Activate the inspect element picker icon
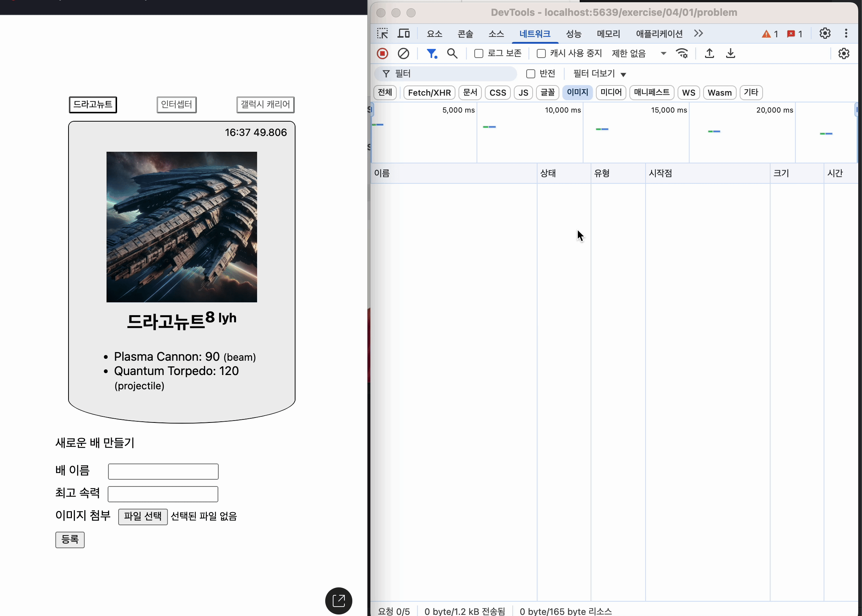This screenshot has height=616, width=862. [382, 34]
